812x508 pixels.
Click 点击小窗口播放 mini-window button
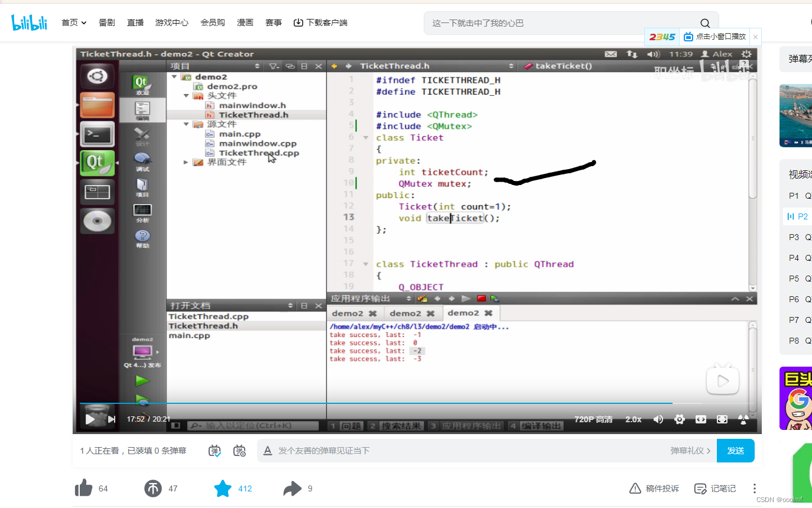click(715, 37)
